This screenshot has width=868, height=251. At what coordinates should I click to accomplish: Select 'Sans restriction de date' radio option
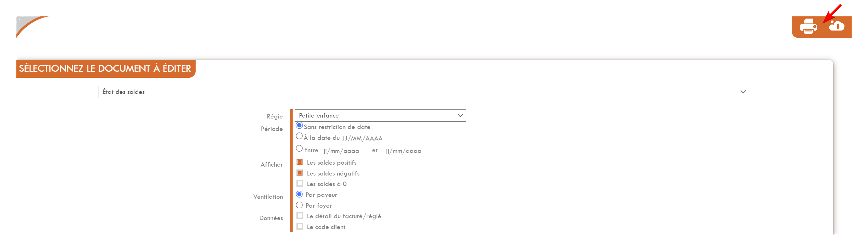(x=299, y=125)
